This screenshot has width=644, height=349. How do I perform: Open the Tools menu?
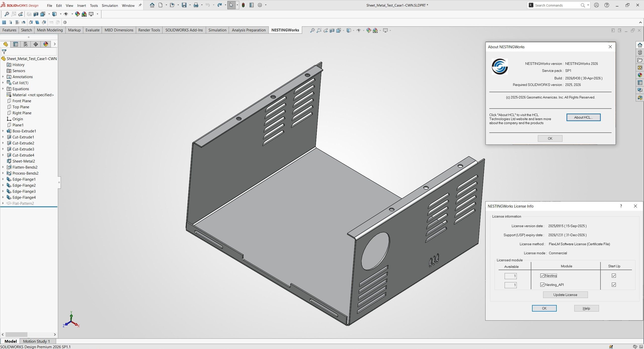coord(94,6)
